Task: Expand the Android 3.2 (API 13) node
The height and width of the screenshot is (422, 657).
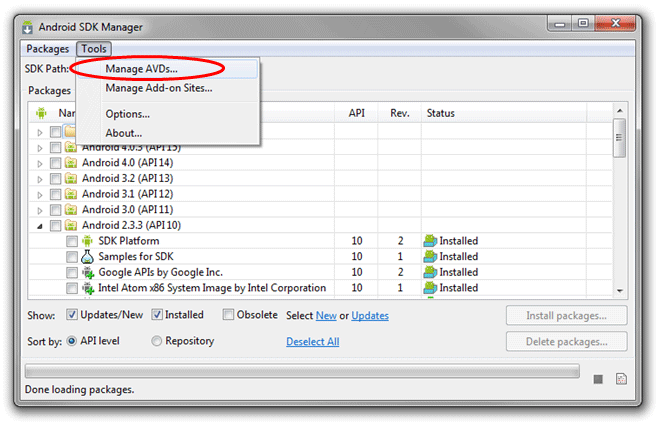Action: click(40, 179)
